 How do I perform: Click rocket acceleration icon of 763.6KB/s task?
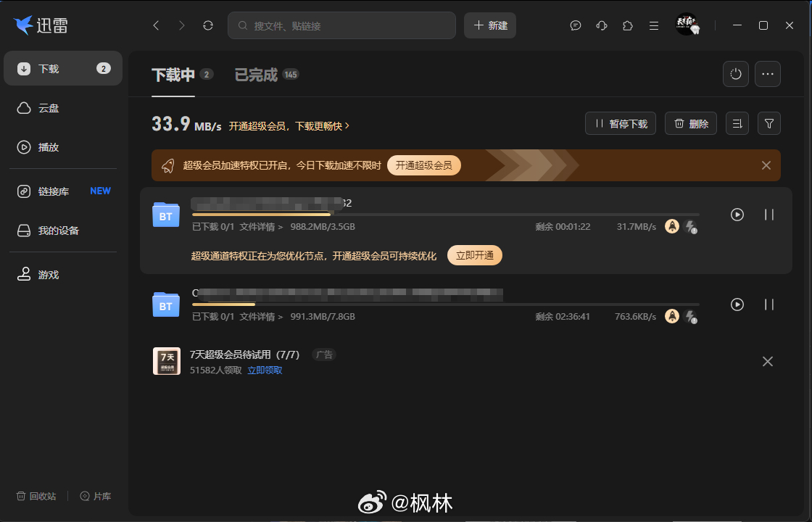(x=671, y=316)
